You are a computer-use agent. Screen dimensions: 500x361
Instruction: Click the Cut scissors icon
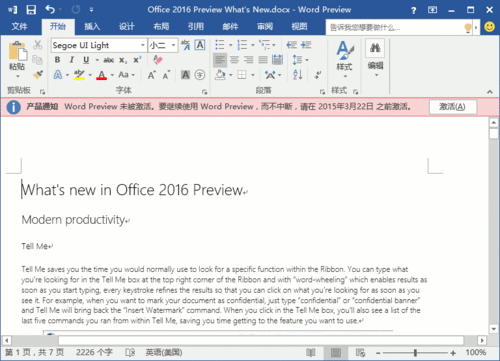[x=38, y=45]
